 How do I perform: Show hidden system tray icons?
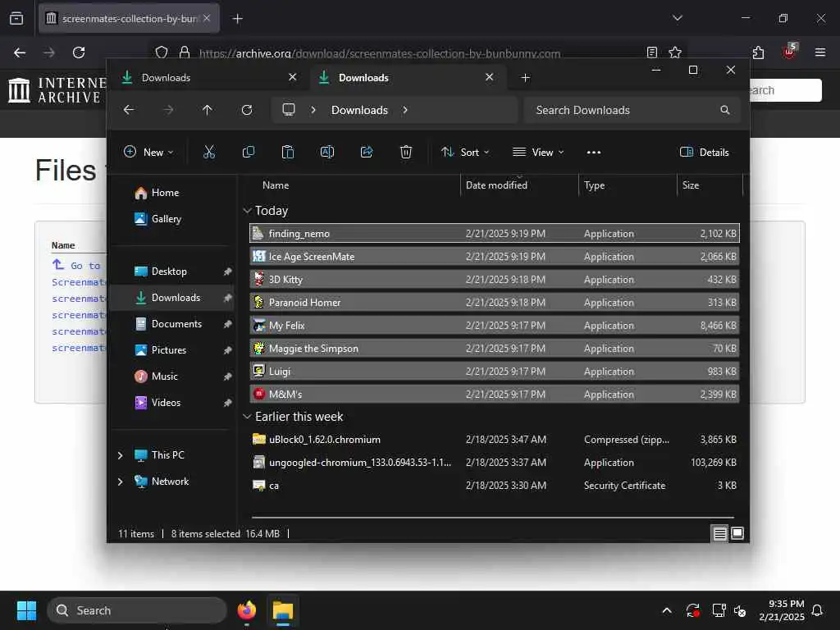point(667,610)
